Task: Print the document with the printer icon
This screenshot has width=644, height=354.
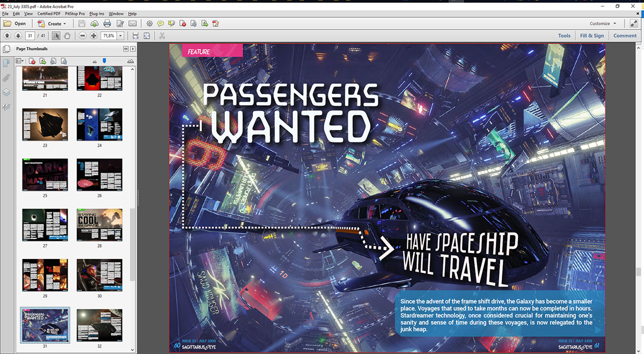Action: click(107, 24)
